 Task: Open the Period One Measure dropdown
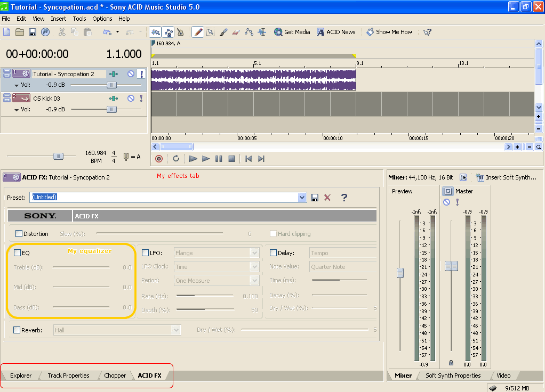(x=255, y=281)
